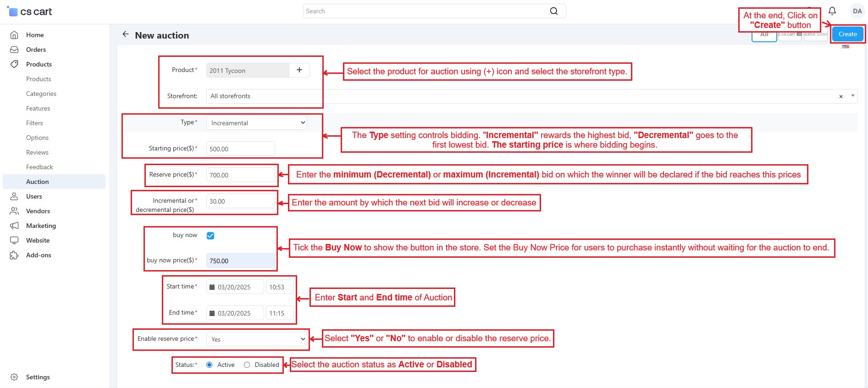The image size is (868, 388).
Task: Click the End time calendar icon
Action: click(212, 313)
